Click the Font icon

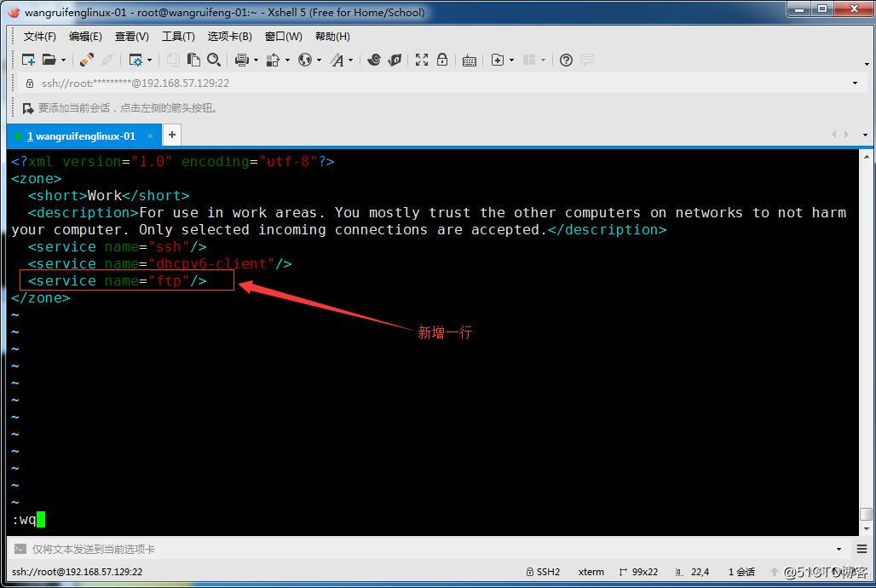tap(337, 60)
